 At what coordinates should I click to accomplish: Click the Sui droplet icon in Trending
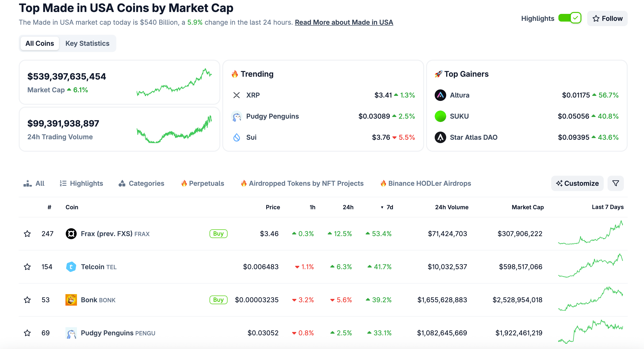coord(236,137)
